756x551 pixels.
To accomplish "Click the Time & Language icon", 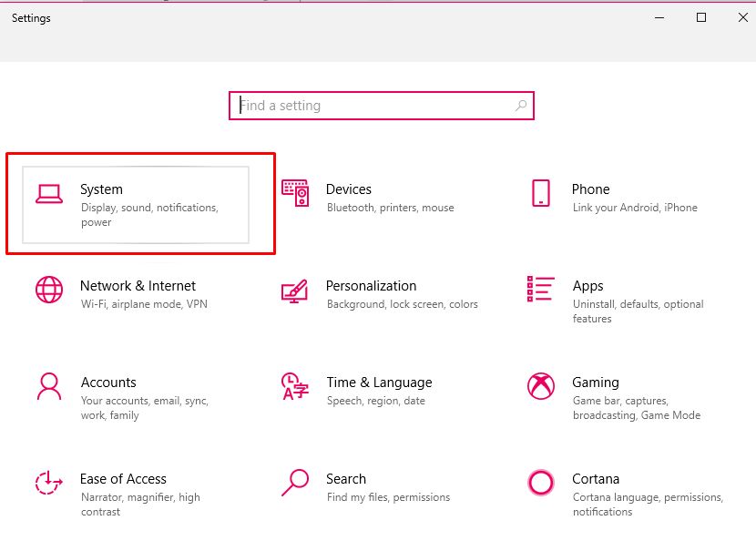I will (x=294, y=386).
